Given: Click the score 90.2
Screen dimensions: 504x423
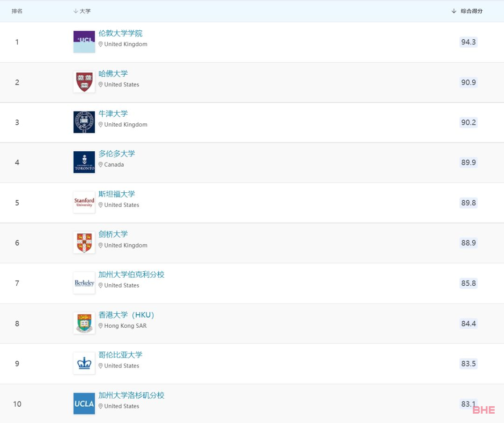Looking at the screenshot, I should pos(469,122).
